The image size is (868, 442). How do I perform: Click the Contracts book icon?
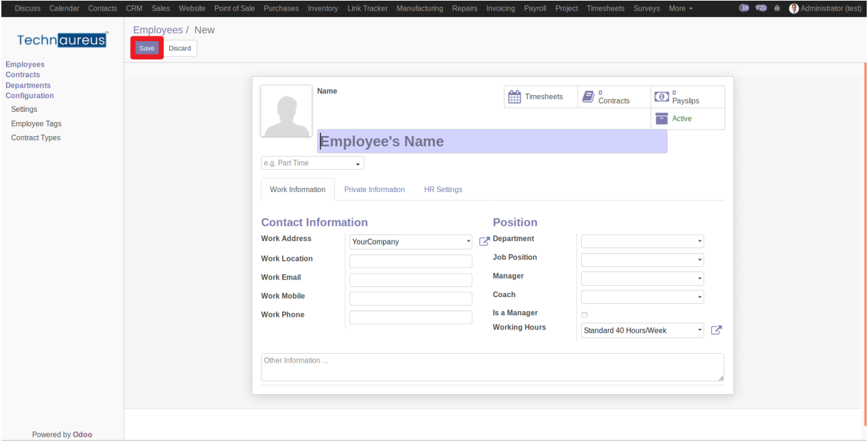pos(588,97)
